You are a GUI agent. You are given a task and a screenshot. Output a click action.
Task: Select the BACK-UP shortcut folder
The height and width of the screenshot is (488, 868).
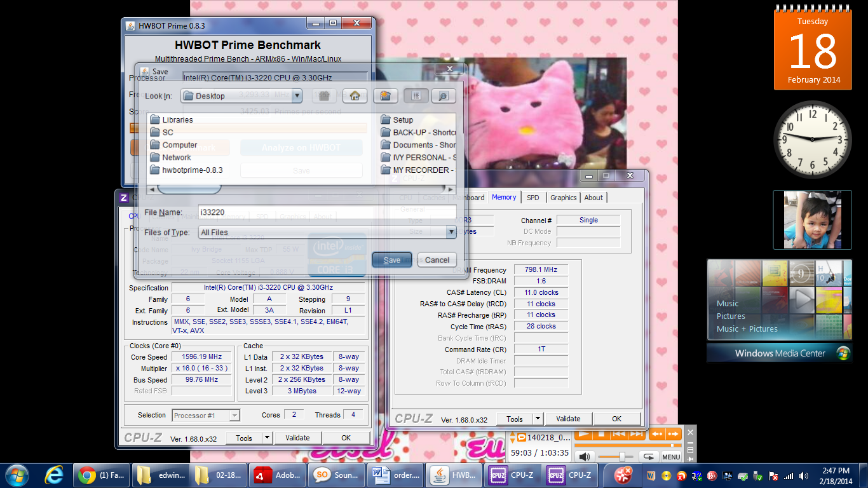tap(419, 132)
